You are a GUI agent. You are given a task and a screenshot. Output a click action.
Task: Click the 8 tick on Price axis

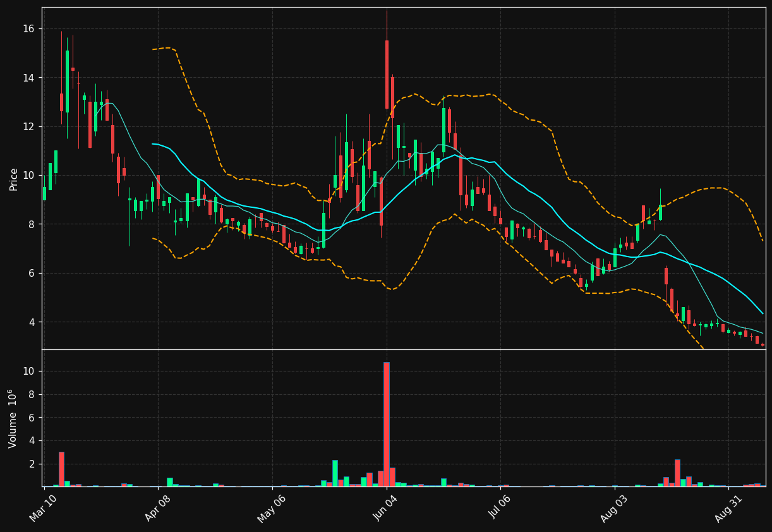(x=32, y=224)
